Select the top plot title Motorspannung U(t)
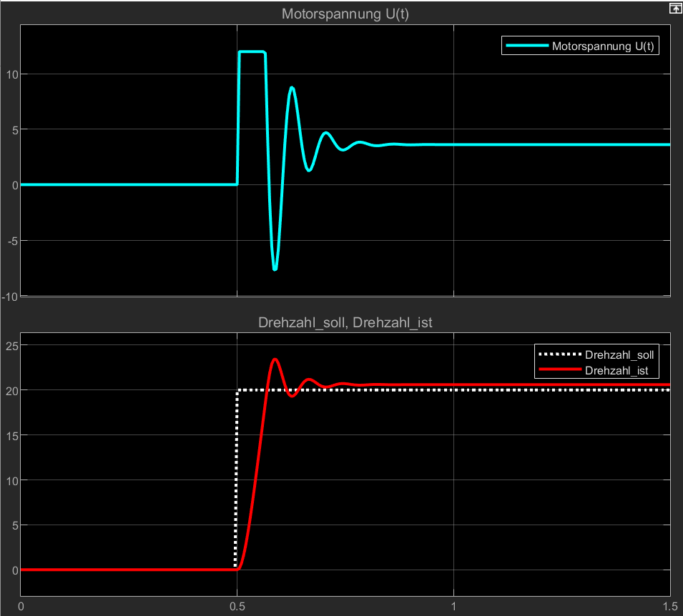The height and width of the screenshot is (616, 683). coord(345,14)
